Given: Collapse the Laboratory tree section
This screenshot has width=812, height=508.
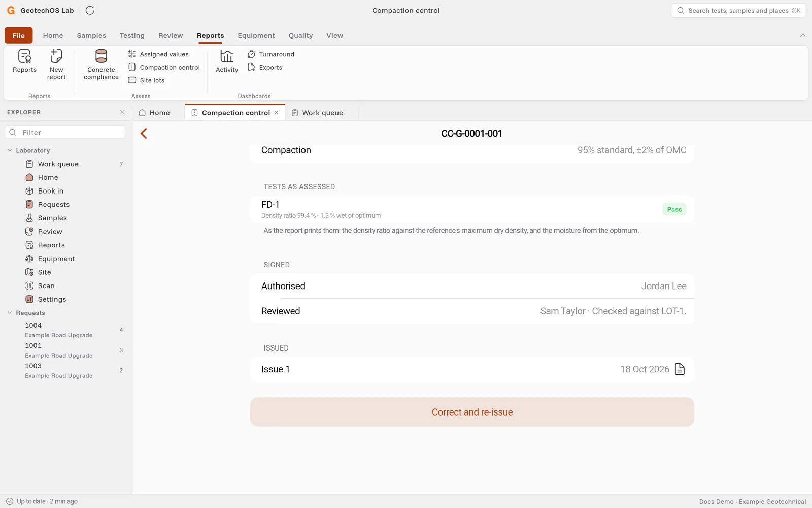Looking at the screenshot, I should pos(10,150).
